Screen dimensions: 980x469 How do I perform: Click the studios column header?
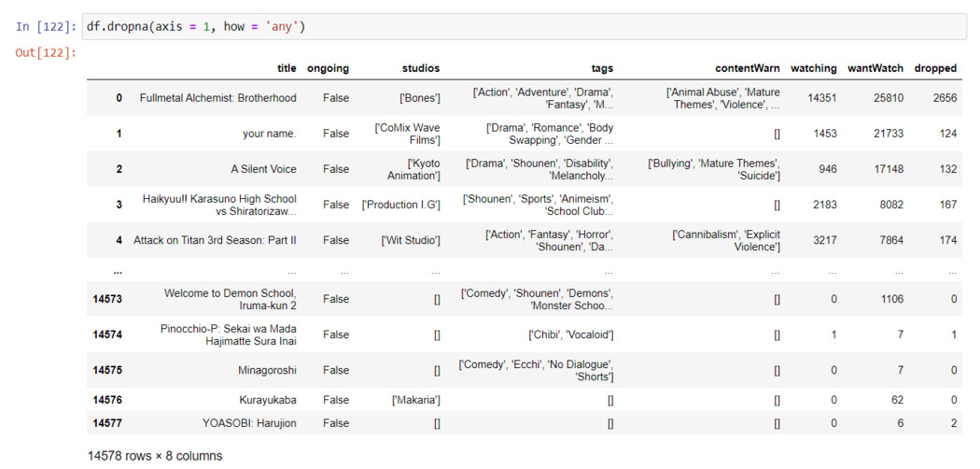421,69
